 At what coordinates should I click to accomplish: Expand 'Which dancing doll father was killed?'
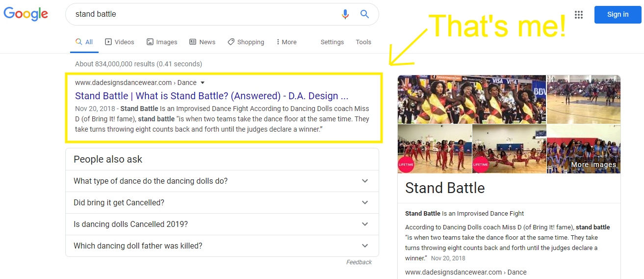click(x=222, y=246)
